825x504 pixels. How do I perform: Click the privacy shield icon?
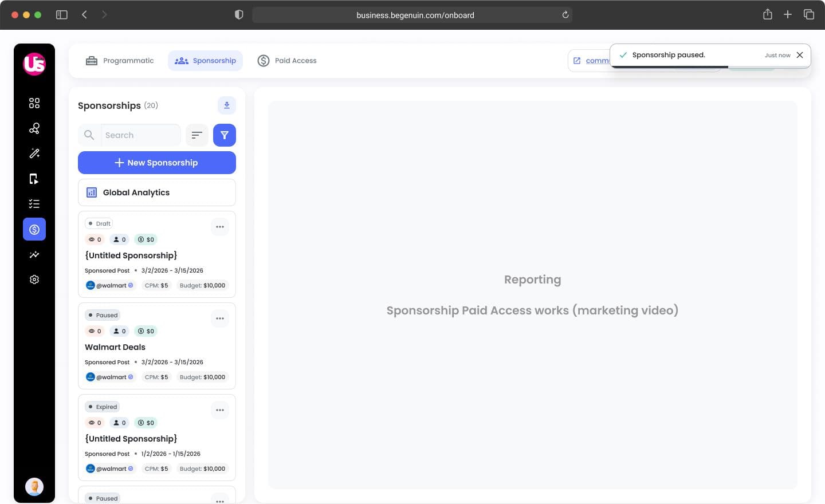pyautogui.click(x=239, y=15)
